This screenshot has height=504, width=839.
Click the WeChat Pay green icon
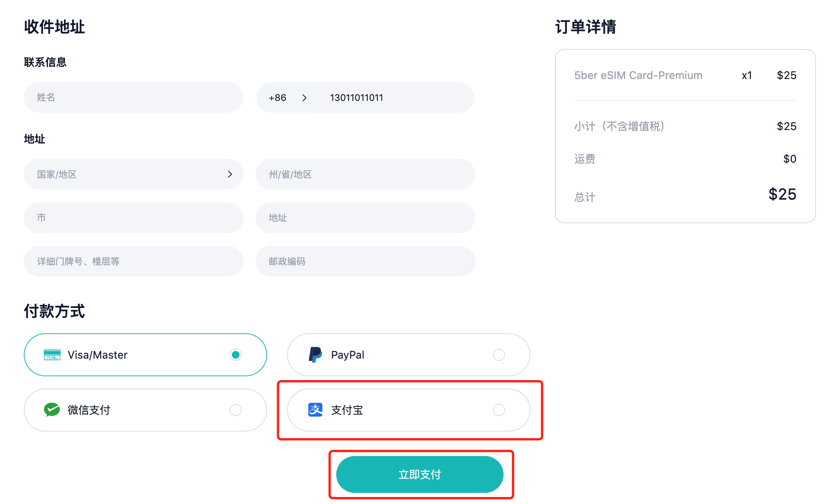[52, 410]
